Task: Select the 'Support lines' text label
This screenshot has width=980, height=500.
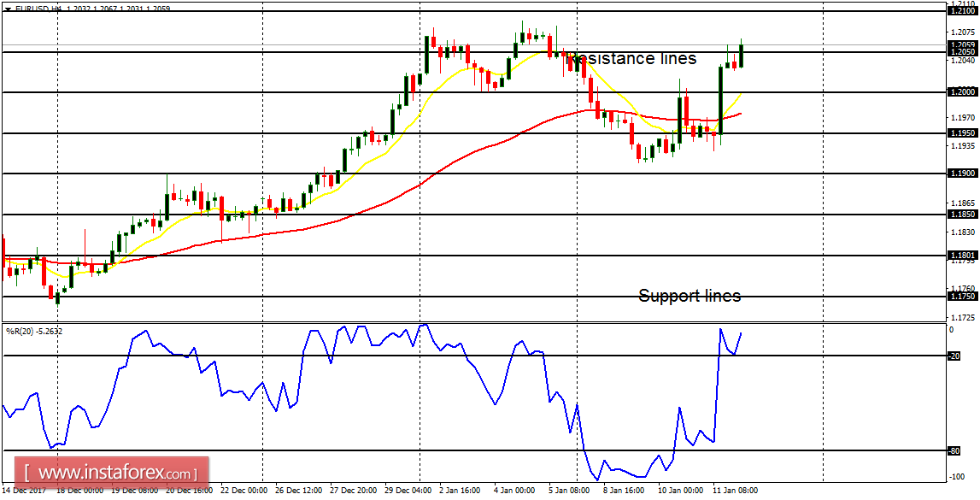Action: coord(690,296)
